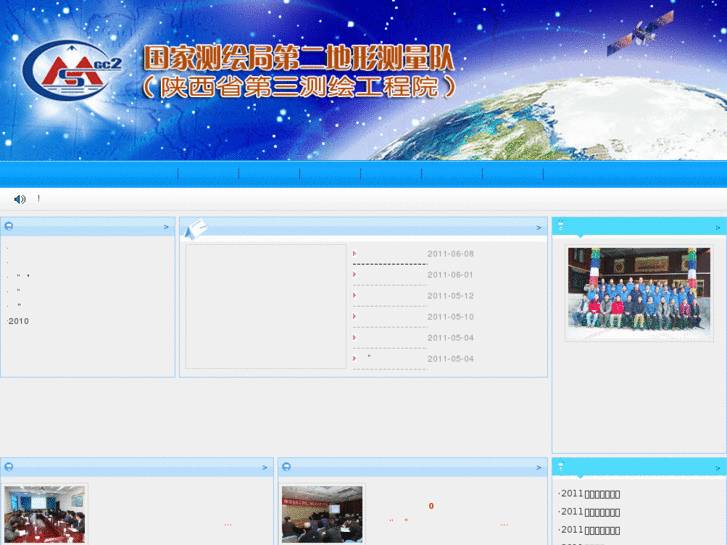Open the '·2010' entry in the left list
The height and width of the screenshot is (545, 727).
pos(18,321)
